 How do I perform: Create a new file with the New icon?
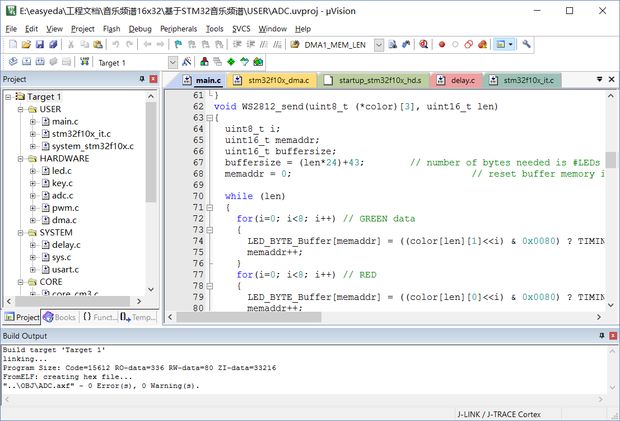13,44
